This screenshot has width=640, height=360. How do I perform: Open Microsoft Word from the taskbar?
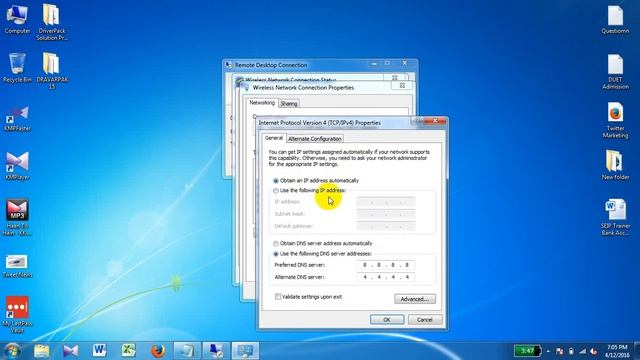point(99,351)
